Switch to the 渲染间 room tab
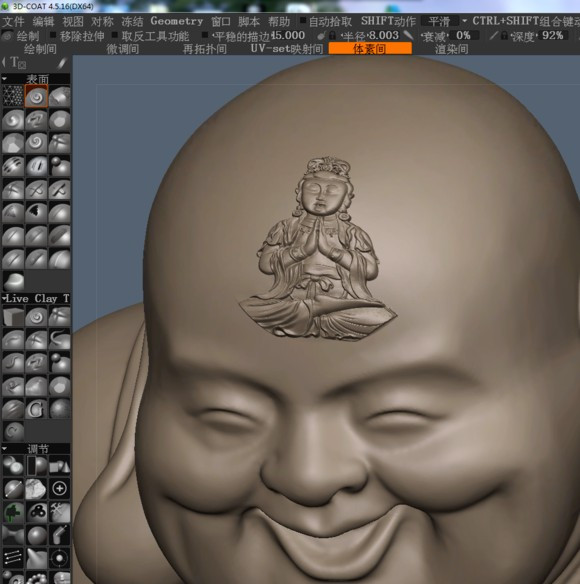This screenshot has width=580, height=584. coord(451,49)
